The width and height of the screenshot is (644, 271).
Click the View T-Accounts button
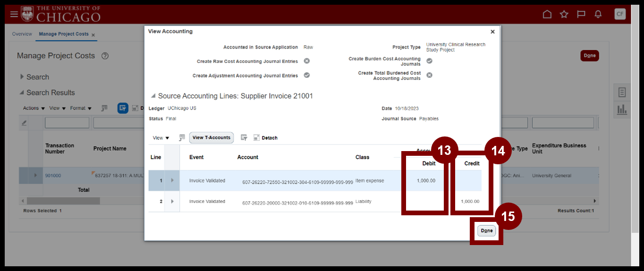click(212, 137)
